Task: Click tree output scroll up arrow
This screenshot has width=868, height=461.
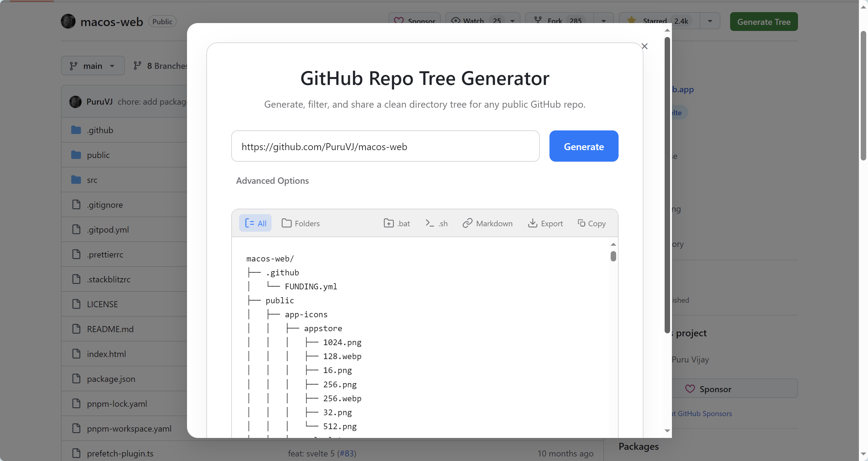Action: click(x=613, y=244)
